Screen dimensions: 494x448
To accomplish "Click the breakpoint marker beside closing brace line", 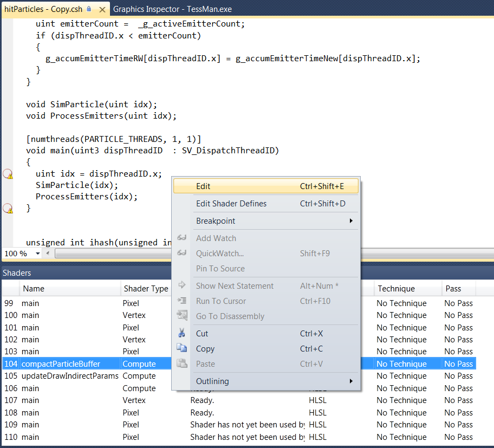I will tap(8, 209).
